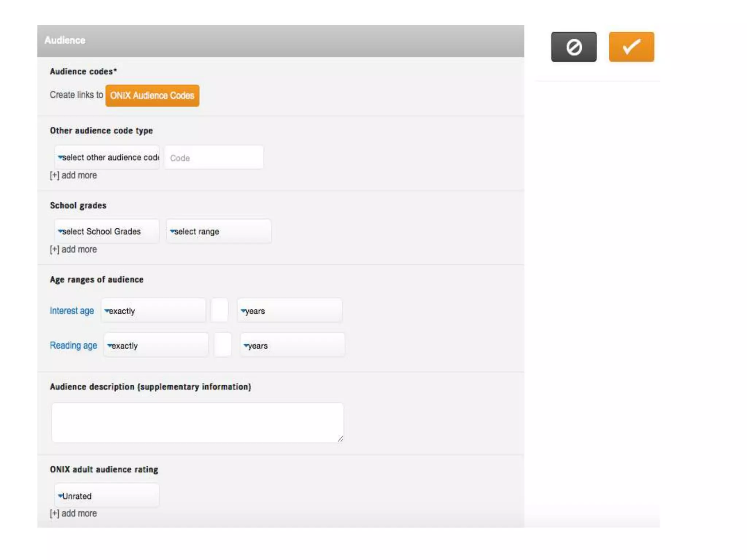The height and width of the screenshot is (560, 747).
Task: Open the other audience code type dropdown
Action: tap(107, 157)
